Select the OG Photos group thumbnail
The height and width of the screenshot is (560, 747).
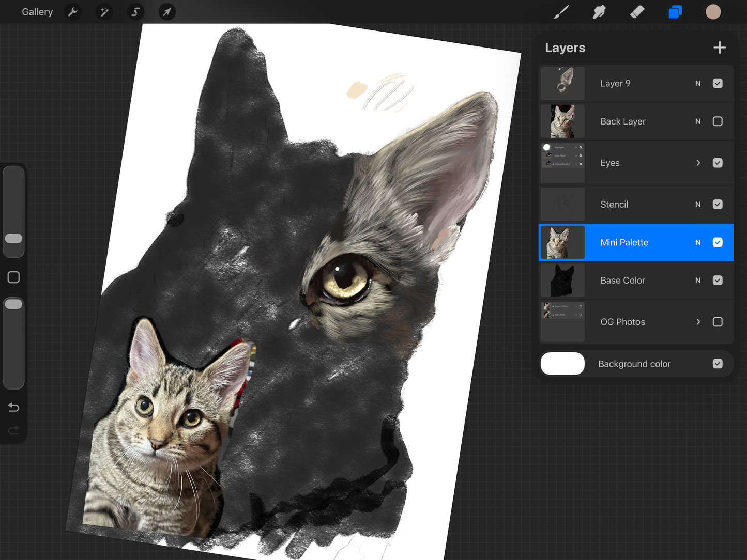click(562, 322)
